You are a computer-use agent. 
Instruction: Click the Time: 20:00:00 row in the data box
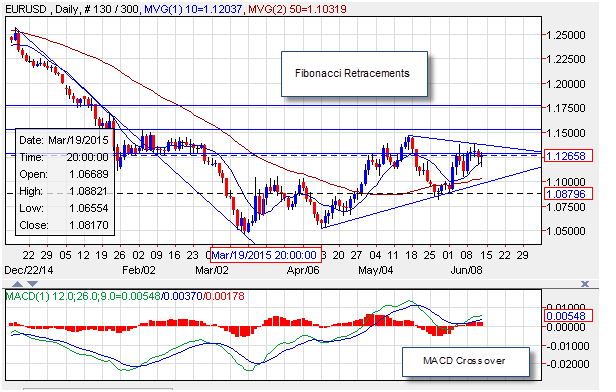[x=64, y=157]
